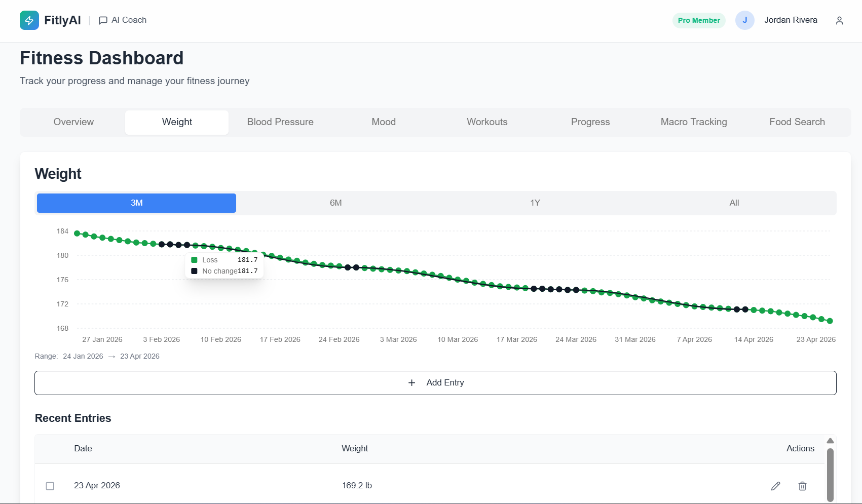
Task: Click the Add Entry button
Action: [435, 383]
